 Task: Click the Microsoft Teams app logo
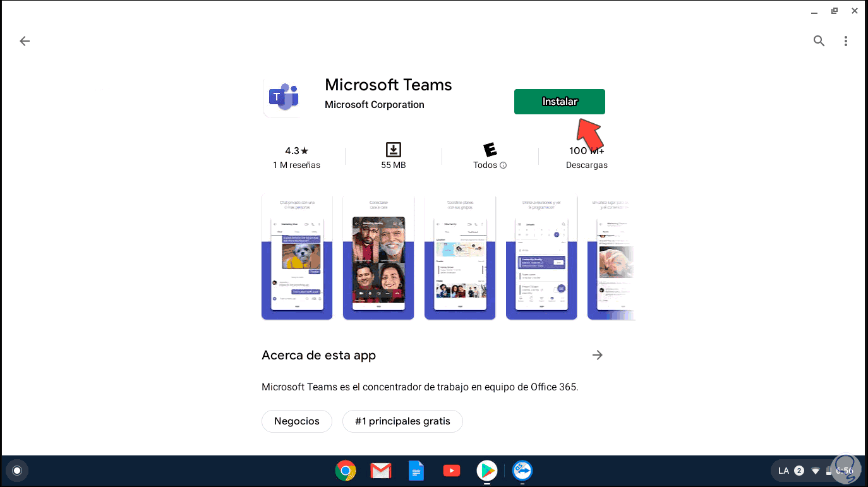(x=284, y=97)
